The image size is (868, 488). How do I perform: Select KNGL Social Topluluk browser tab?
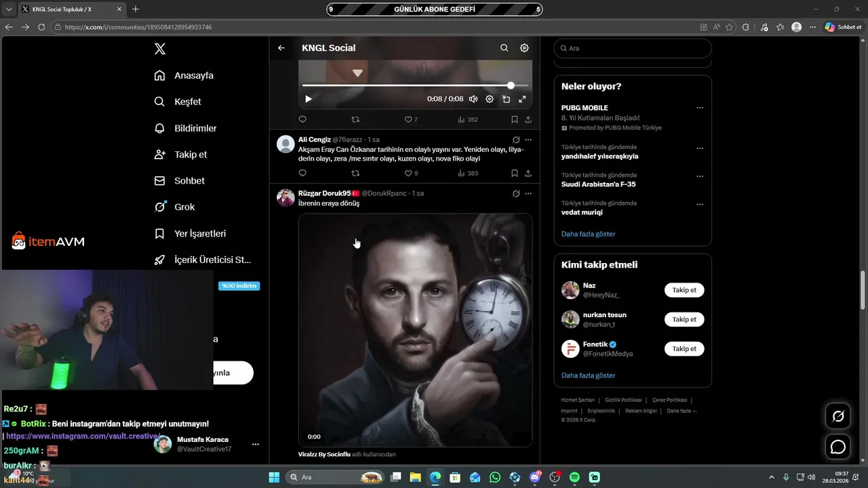point(71,9)
